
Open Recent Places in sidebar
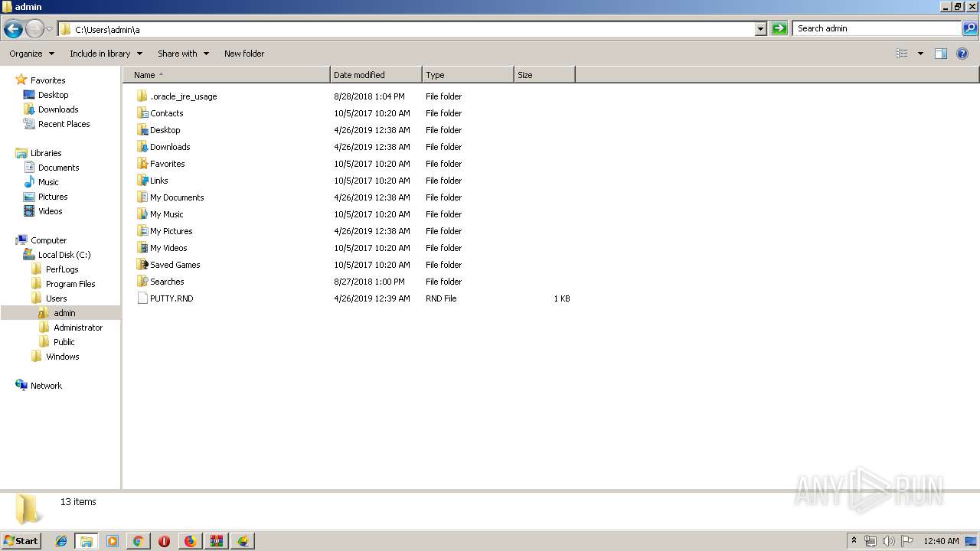[64, 124]
